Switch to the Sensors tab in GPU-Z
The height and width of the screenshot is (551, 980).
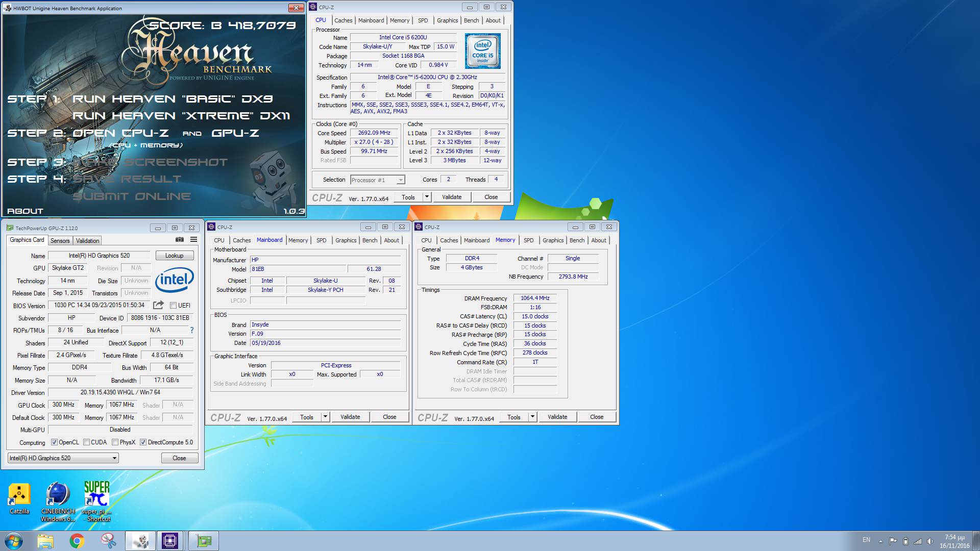[60, 241]
